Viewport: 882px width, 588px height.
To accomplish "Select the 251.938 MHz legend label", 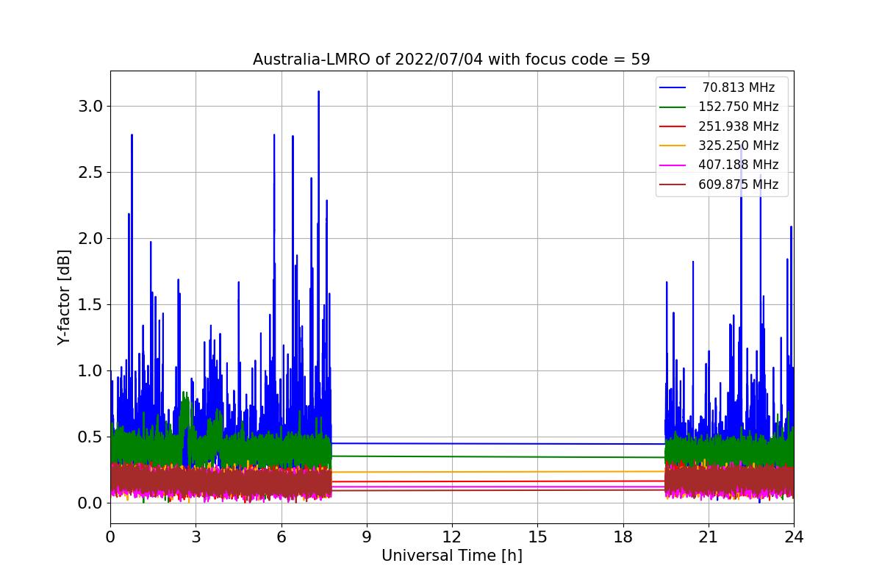I will click(739, 126).
